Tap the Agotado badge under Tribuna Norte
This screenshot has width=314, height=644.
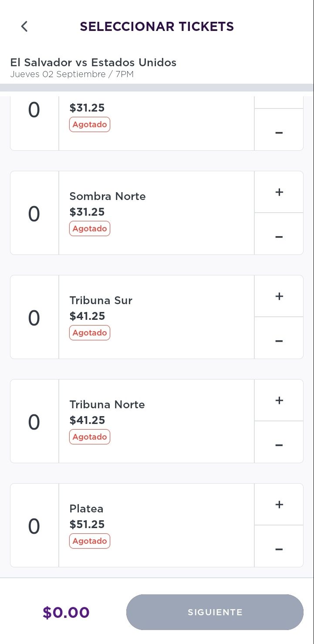point(90,437)
